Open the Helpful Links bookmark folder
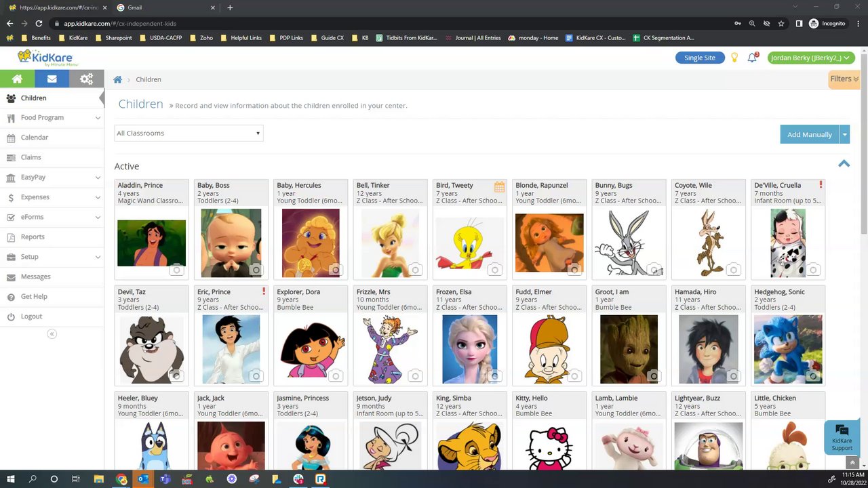 241,38
